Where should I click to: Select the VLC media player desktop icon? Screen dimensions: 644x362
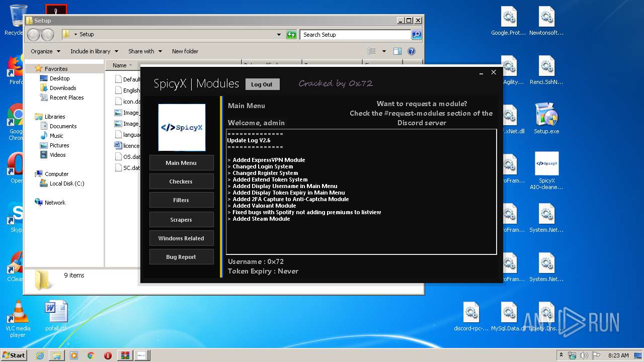point(18,319)
